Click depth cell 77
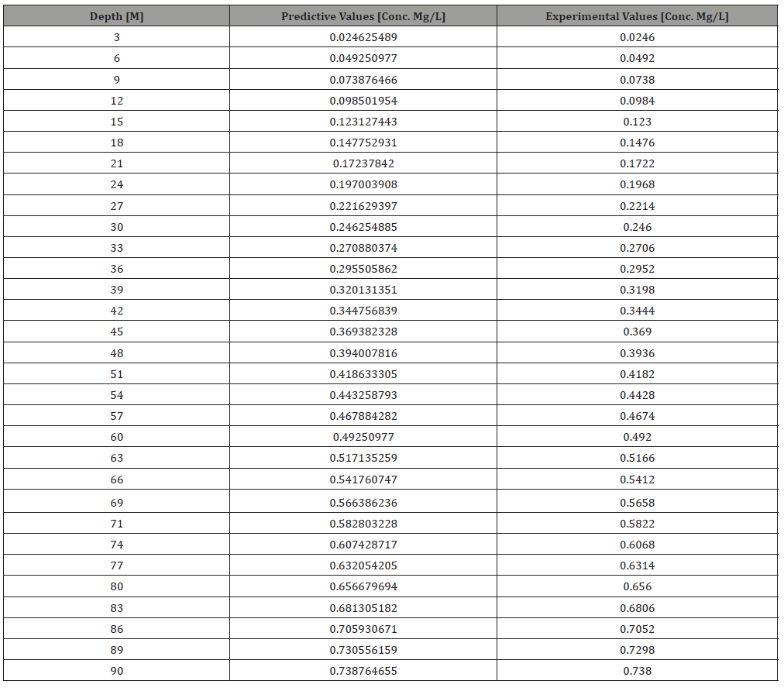Screen dimensions: 784x691 click(x=116, y=566)
